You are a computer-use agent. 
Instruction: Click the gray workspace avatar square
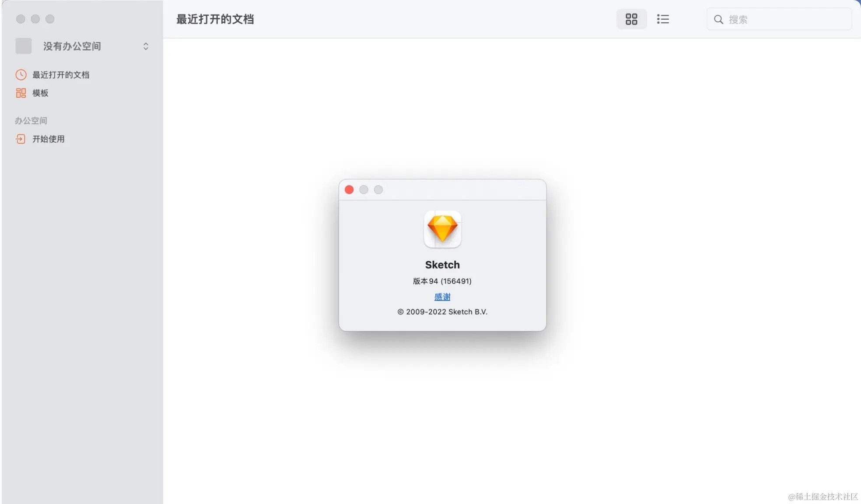coord(24,46)
